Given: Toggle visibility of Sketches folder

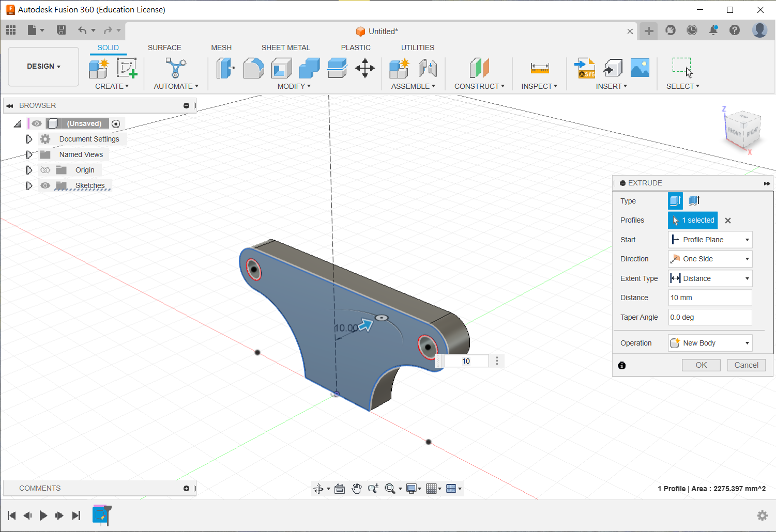Looking at the screenshot, I should (45, 185).
